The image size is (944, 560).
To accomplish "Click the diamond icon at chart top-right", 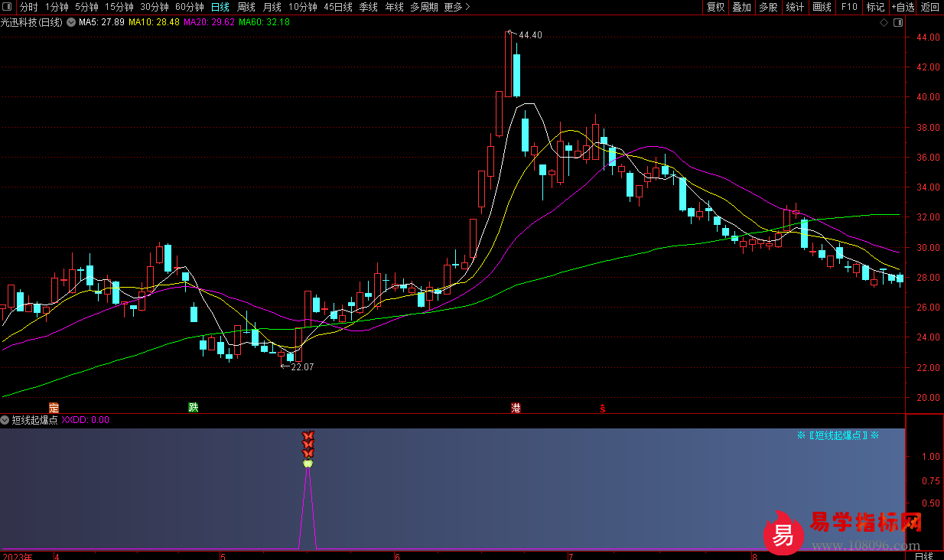I will [884, 23].
